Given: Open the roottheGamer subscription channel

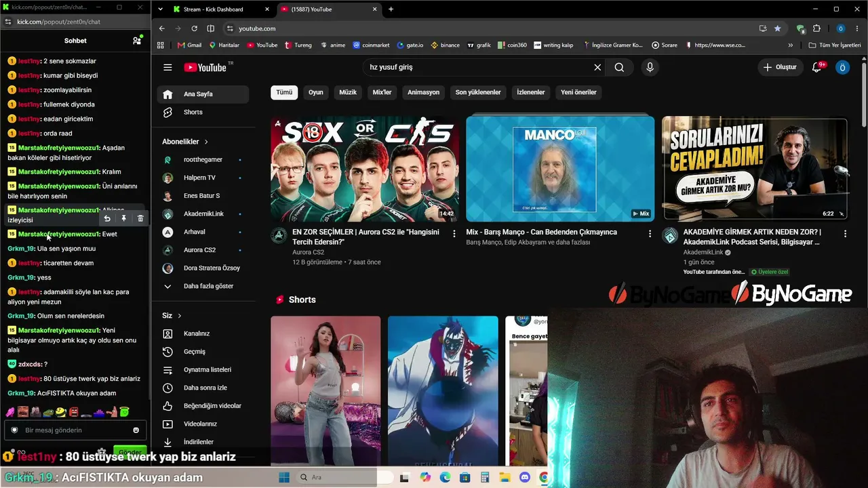Looking at the screenshot, I should coord(203,159).
